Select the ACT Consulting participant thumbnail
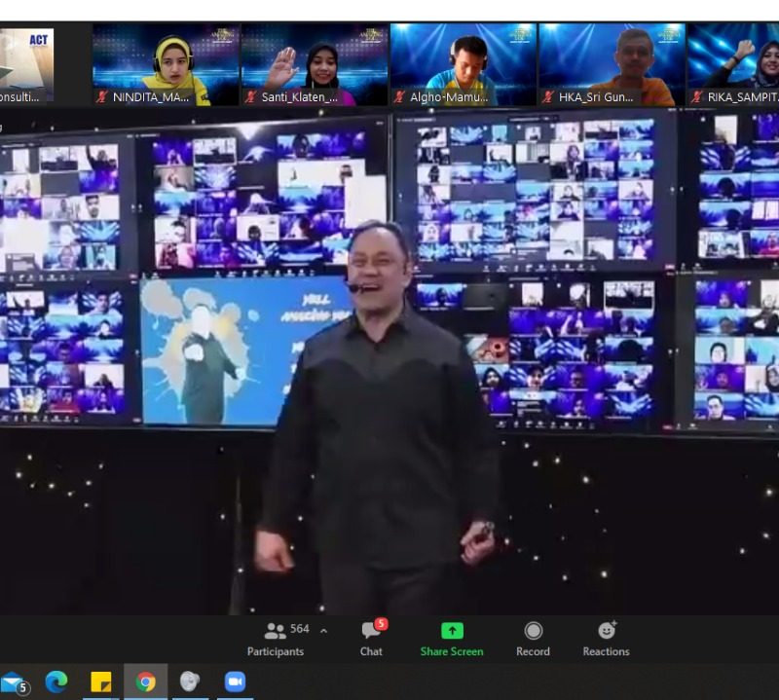 27,63
